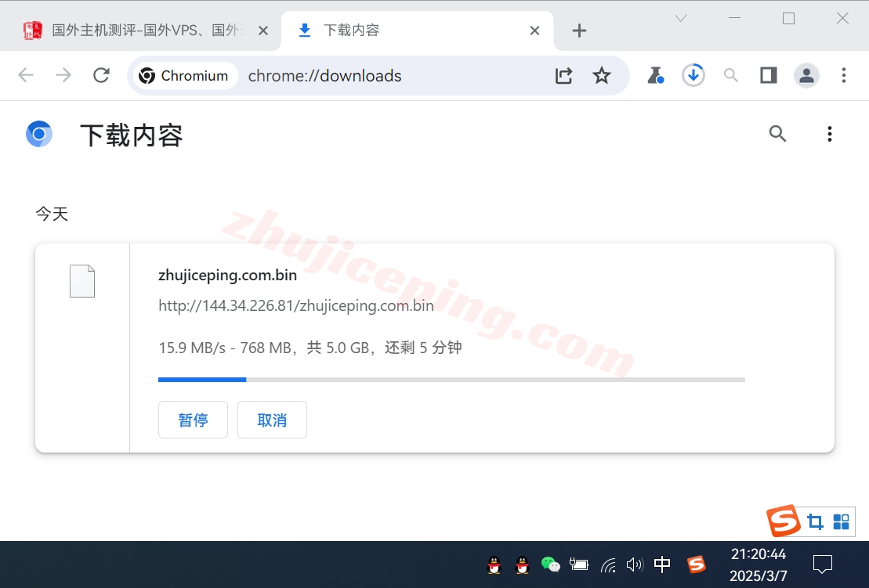Click the battery power tray icon
Screen dimensions: 869x588
[578, 565]
